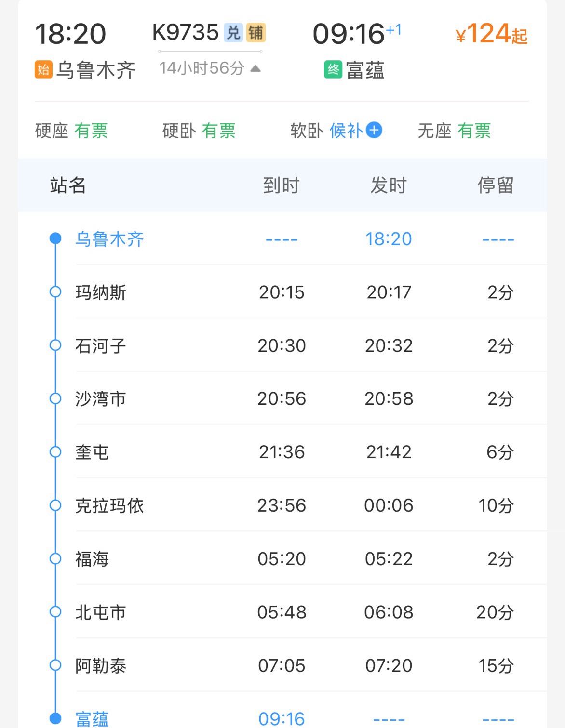Select the 克拉玛依 stop row
565x728 pixels.
[282, 505]
